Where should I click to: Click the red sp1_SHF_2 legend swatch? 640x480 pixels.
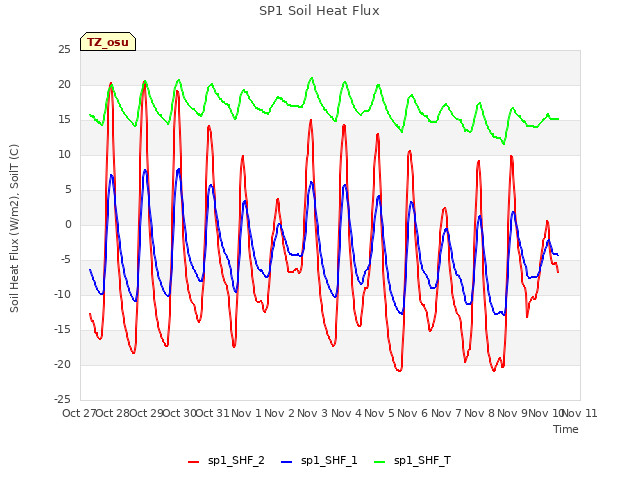[x=193, y=462]
